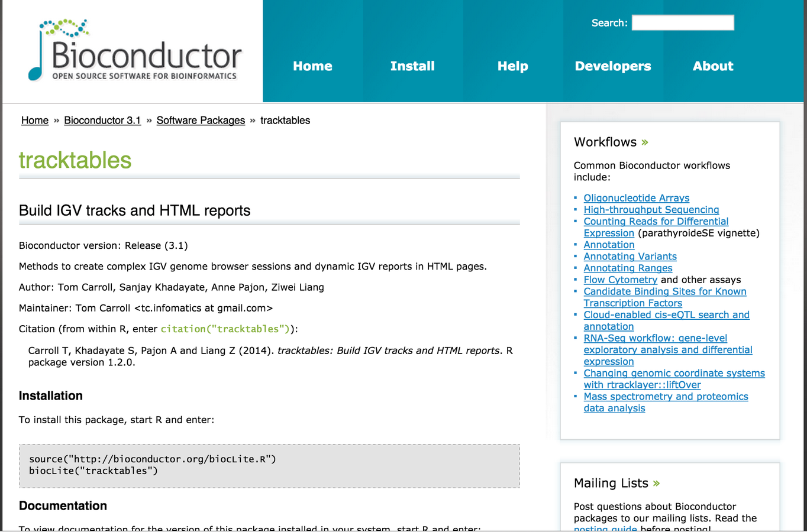This screenshot has height=532, width=807.
Task: Click the source biocLite.R code line
Action: pyautogui.click(x=153, y=459)
